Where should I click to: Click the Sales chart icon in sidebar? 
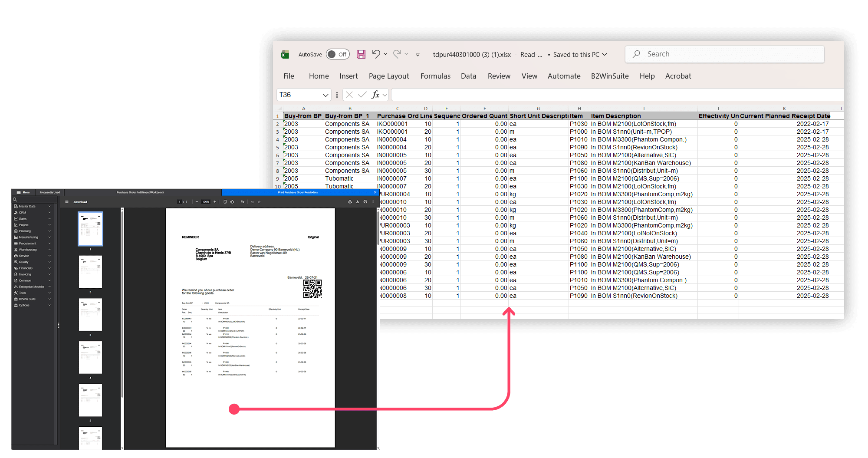pos(16,219)
